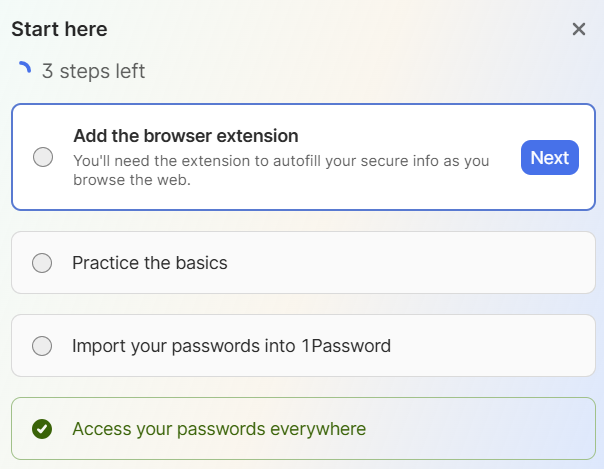Toggle the Import your passwords circle
Screen dimensions: 604x469
pos(42,346)
